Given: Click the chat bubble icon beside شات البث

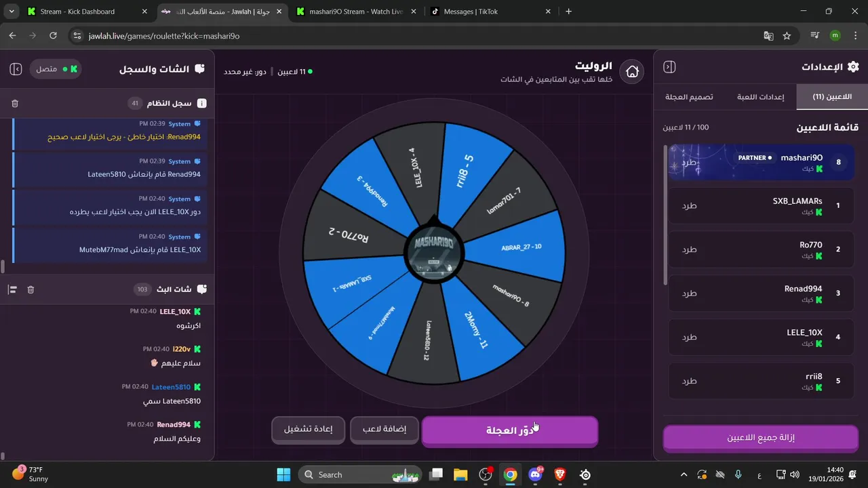Looking at the screenshot, I should tap(201, 289).
